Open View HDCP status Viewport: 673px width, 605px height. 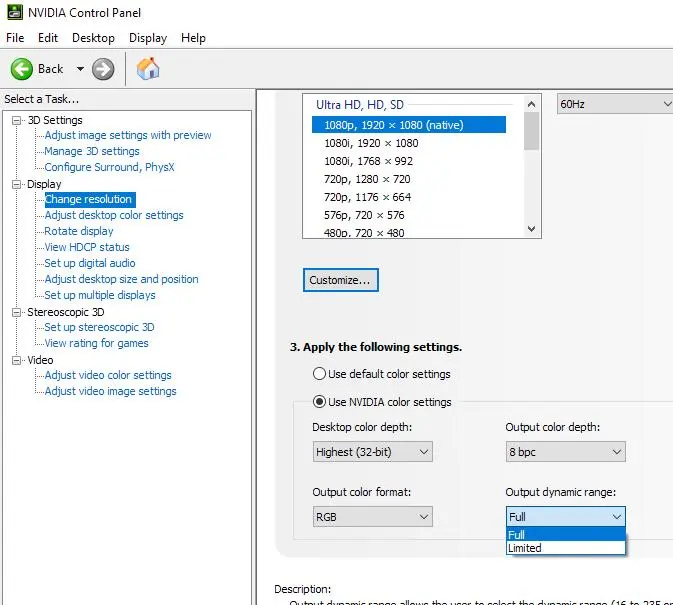[87, 247]
